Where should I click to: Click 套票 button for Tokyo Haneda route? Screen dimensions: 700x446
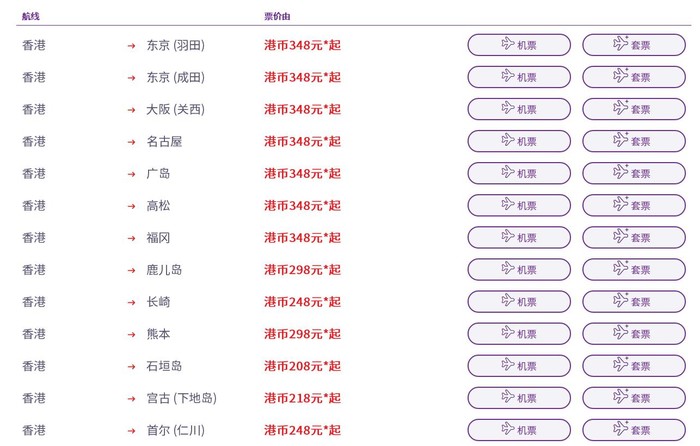tap(633, 45)
